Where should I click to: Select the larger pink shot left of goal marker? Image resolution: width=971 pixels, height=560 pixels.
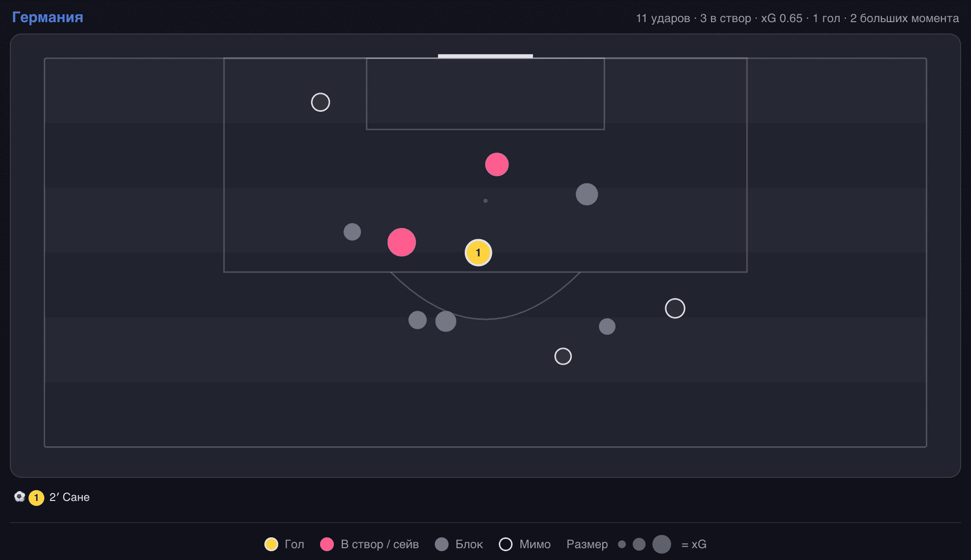(x=402, y=242)
